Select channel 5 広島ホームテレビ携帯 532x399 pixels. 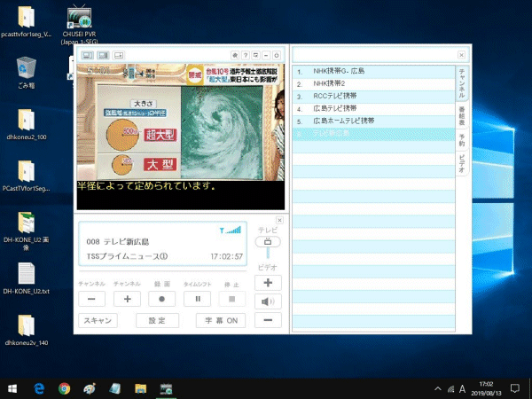click(x=373, y=121)
